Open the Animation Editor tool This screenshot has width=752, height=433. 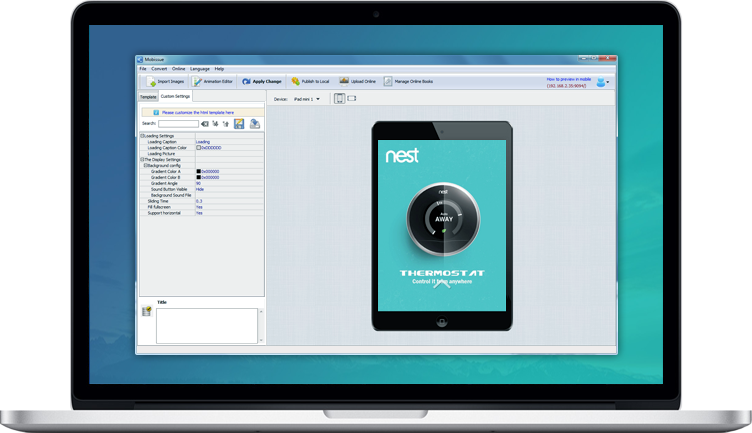tap(213, 82)
